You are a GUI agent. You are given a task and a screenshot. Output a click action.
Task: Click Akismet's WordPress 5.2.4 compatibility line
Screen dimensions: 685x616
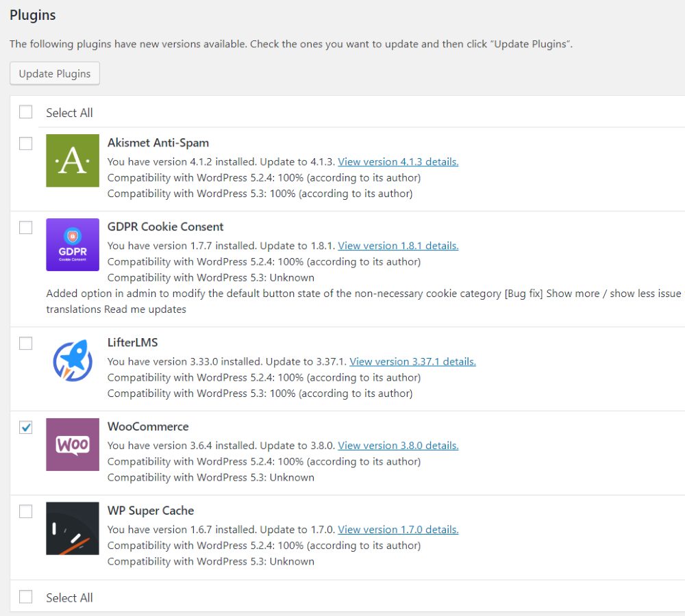pyautogui.click(x=264, y=178)
